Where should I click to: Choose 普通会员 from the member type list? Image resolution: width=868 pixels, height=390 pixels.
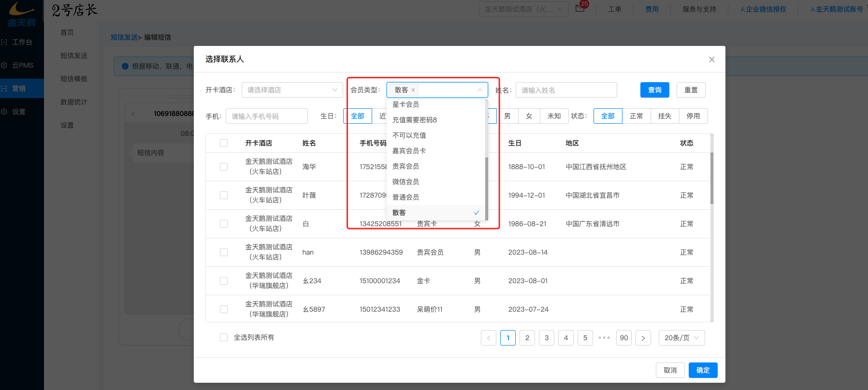tap(436, 197)
